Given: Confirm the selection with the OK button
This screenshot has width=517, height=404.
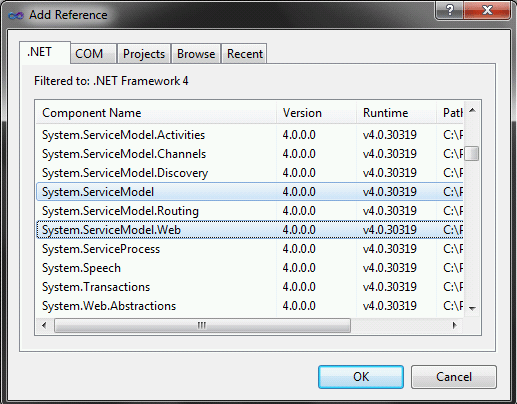Looking at the screenshot, I should coord(361,377).
